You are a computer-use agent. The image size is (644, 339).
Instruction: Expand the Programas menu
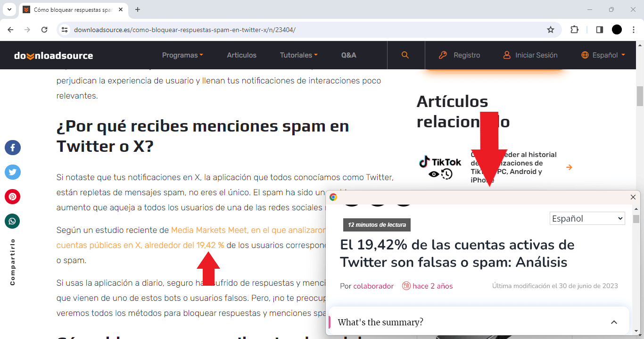[x=182, y=55]
